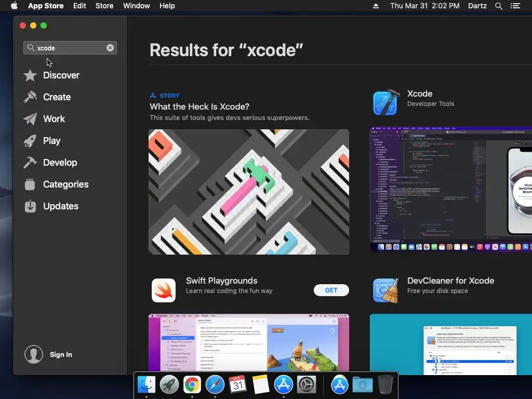The height and width of the screenshot is (399, 532).
Task: Open the Help menu
Action: (x=167, y=6)
